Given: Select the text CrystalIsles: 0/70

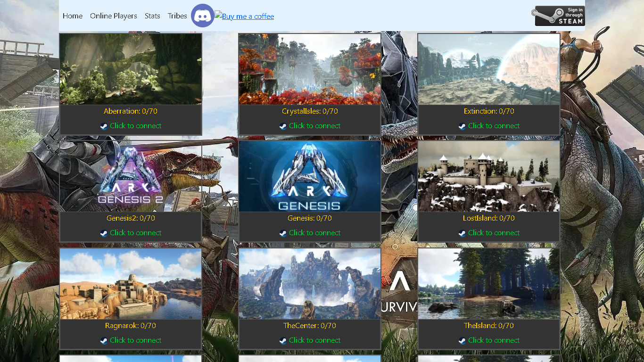Looking at the screenshot, I should [x=310, y=111].
